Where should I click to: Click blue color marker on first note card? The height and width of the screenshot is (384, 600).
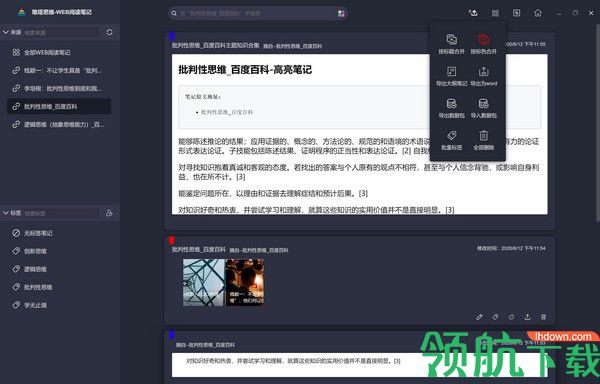coord(172,36)
